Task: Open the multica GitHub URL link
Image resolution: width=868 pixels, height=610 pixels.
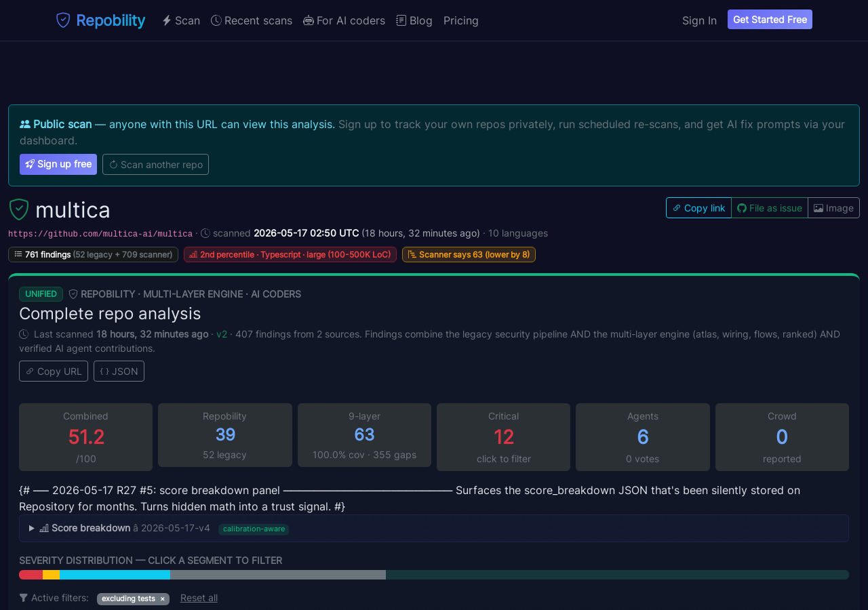Action: [100, 234]
